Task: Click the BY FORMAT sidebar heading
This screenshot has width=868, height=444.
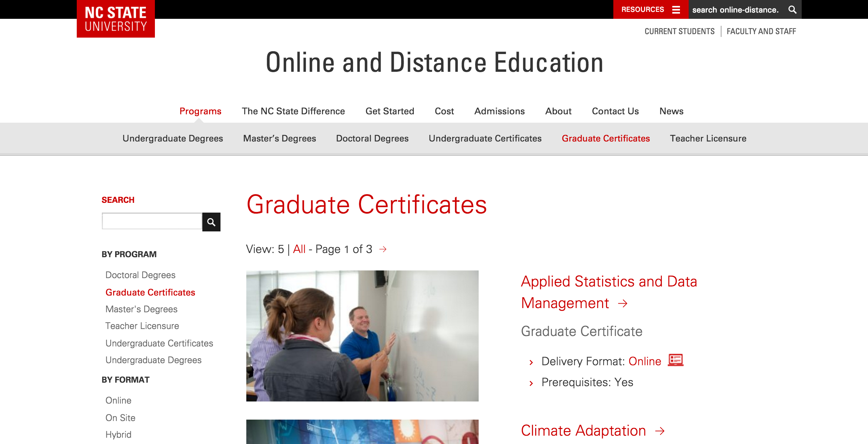Action: pos(126,380)
